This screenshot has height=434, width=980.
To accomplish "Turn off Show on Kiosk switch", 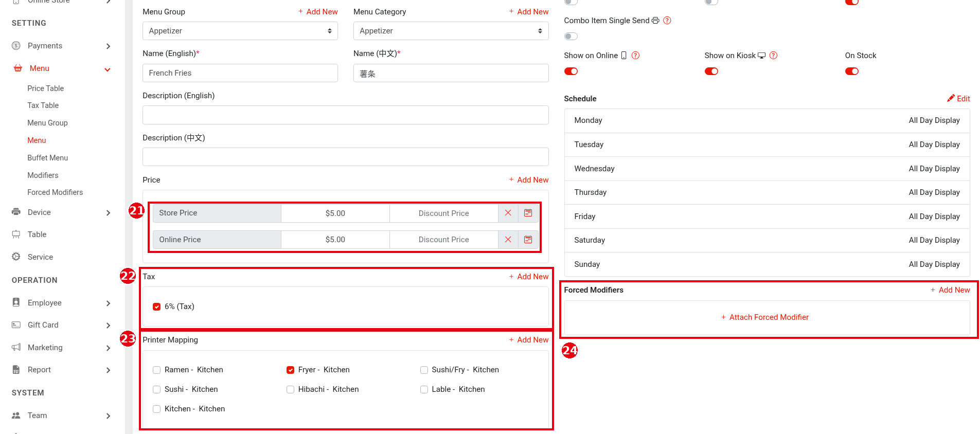I will pyautogui.click(x=711, y=71).
